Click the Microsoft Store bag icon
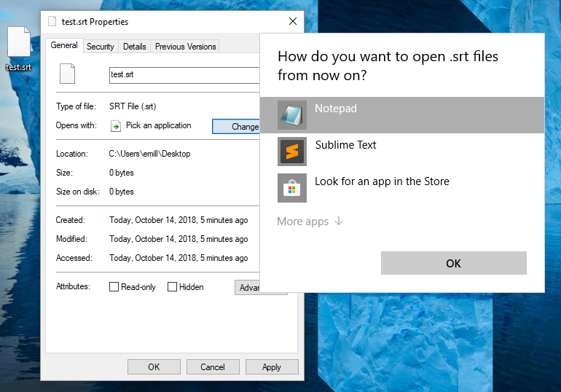 (x=292, y=188)
